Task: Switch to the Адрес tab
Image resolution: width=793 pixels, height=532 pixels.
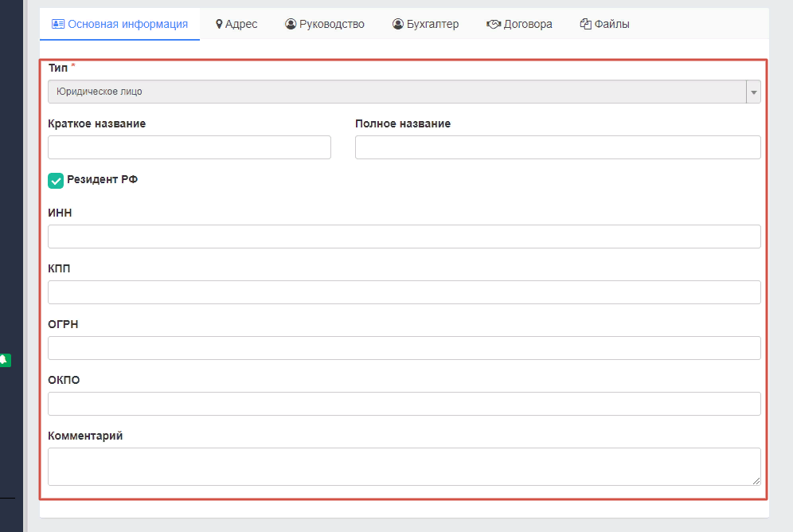Action: coord(236,24)
